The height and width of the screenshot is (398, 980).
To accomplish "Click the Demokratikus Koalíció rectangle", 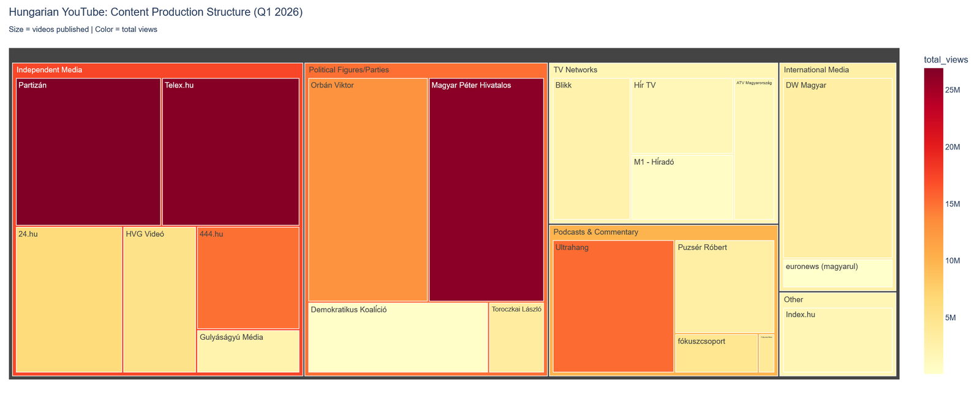I will (x=398, y=337).
